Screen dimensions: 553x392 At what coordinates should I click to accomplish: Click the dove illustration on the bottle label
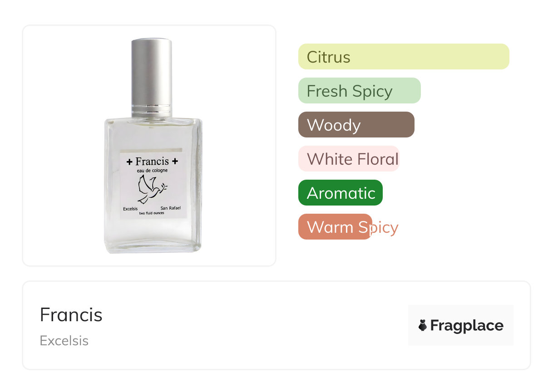(x=152, y=189)
